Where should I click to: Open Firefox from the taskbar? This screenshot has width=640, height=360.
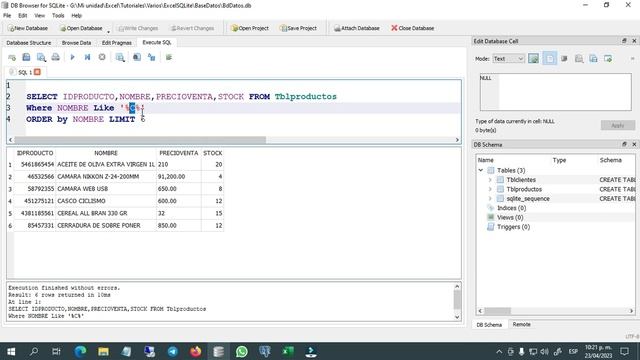[x=196, y=351]
